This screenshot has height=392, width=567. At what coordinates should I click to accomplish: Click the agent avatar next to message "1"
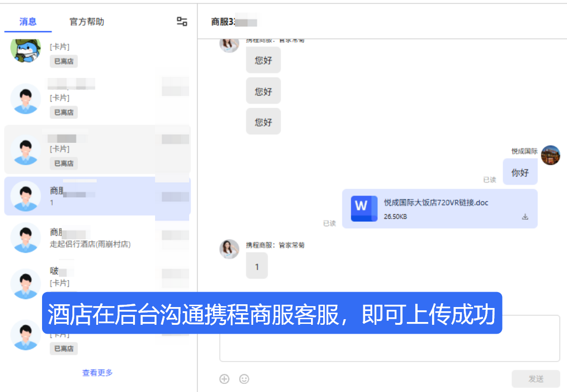click(x=229, y=250)
